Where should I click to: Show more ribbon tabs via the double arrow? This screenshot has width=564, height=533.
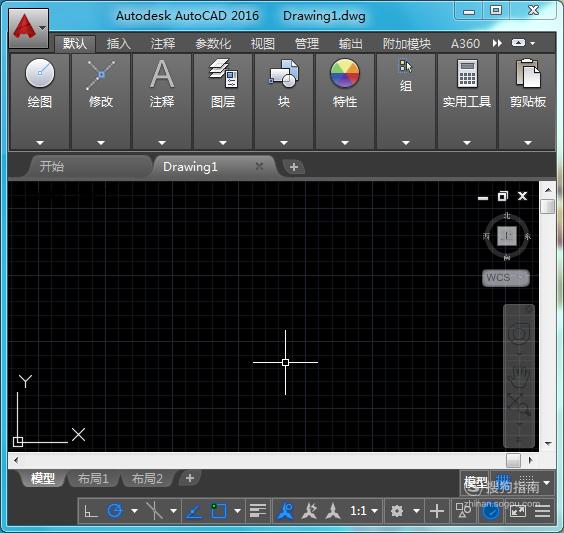click(x=497, y=43)
